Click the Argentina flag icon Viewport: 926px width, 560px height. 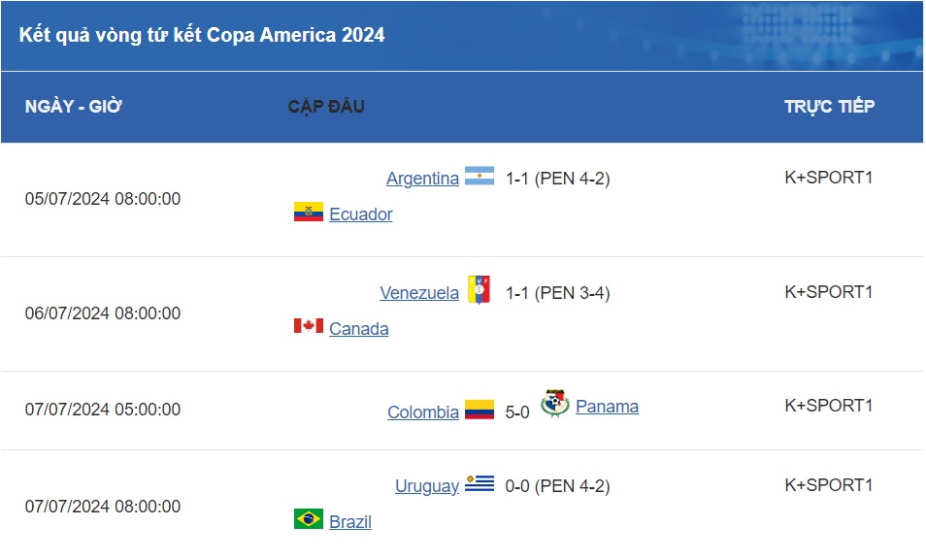pyautogui.click(x=480, y=177)
